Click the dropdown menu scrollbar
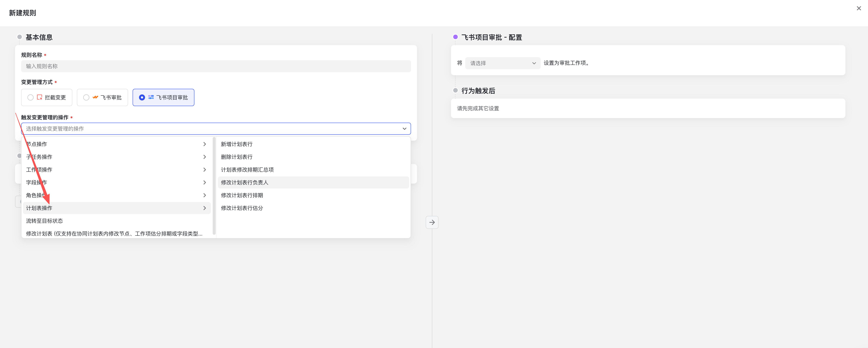868x348 pixels. click(x=214, y=185)
